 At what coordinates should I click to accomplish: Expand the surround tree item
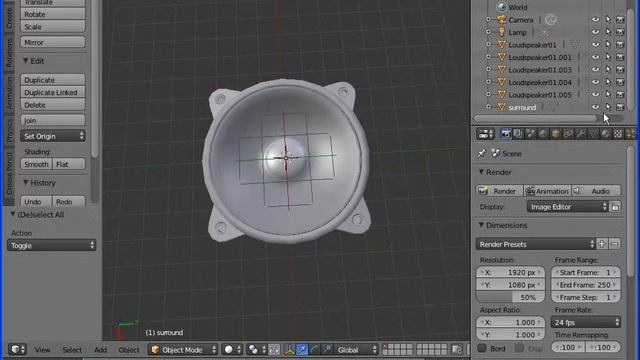coord(488,107)
